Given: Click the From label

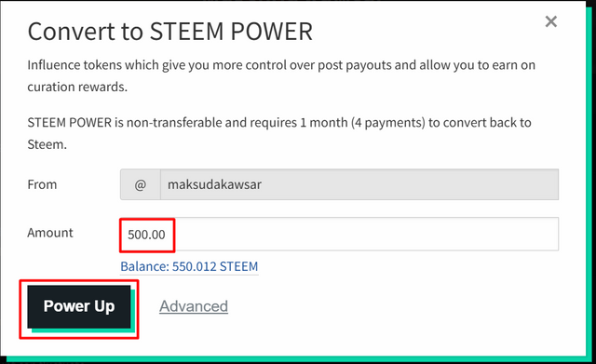Looking at the screenshot, I should point(42,184).
